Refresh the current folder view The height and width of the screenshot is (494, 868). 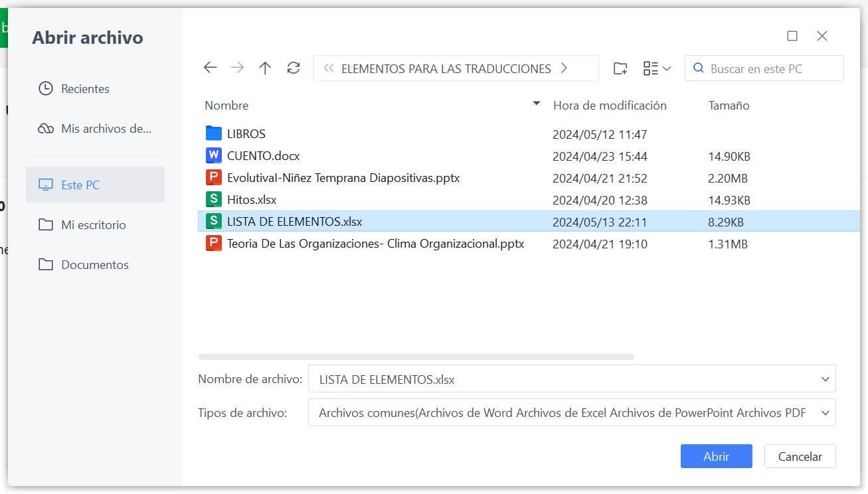pos(293,68)
